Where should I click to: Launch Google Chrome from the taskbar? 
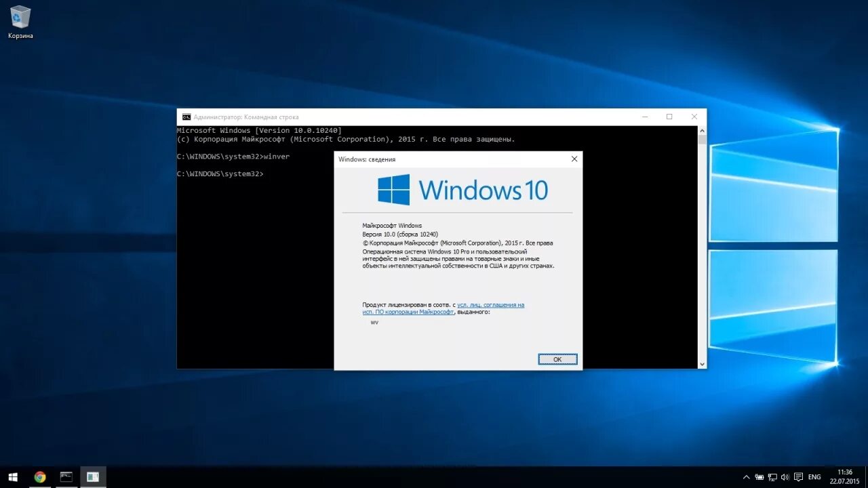pyautogui.click(x=40, y=476)
